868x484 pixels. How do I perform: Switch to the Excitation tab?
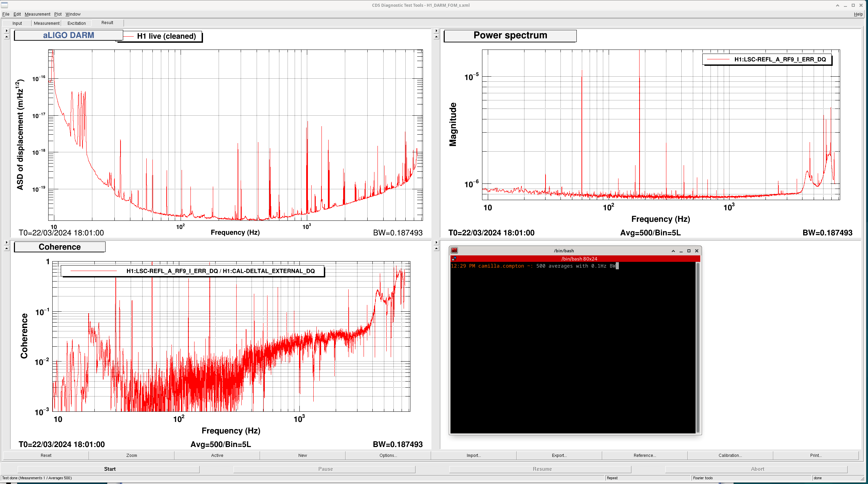pos(76,23)
